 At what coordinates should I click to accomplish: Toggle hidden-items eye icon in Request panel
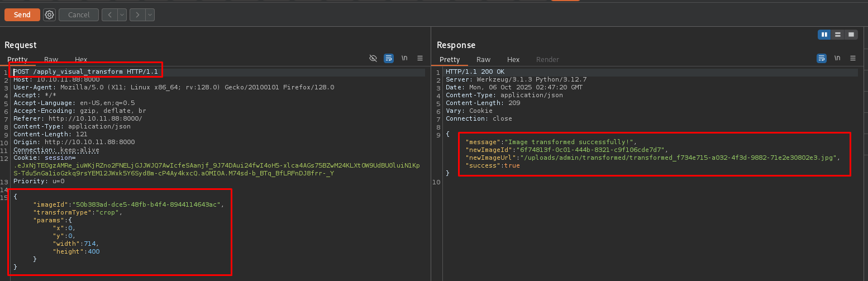pos(373,58)
